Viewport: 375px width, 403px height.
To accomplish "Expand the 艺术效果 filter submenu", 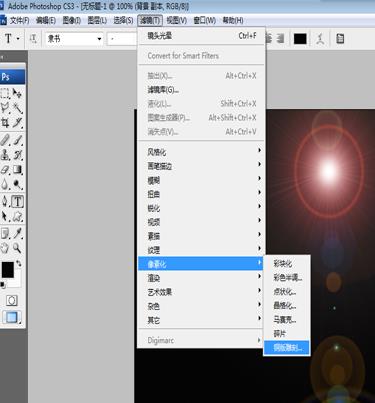I will coord(201,292).
